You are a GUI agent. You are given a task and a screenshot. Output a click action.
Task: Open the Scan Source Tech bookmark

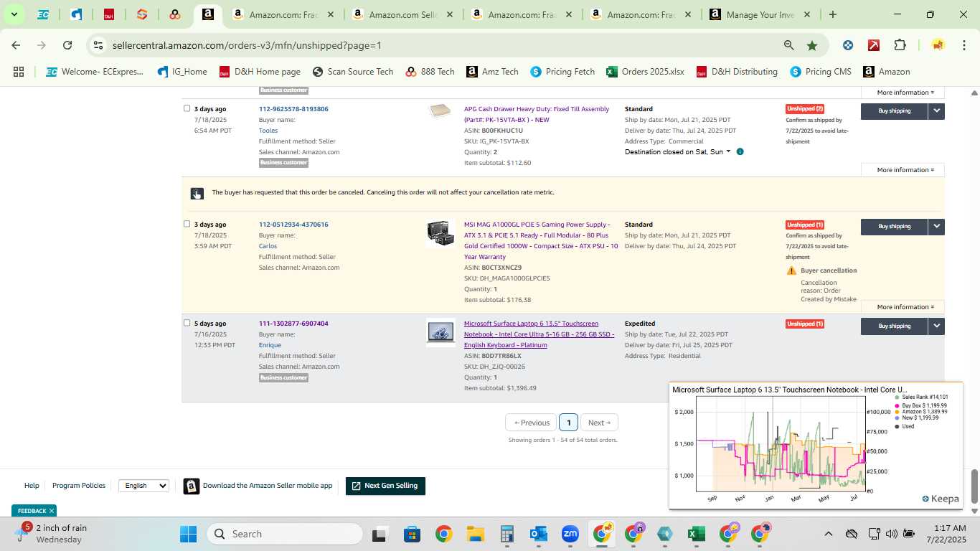click(x=353, y=72)
